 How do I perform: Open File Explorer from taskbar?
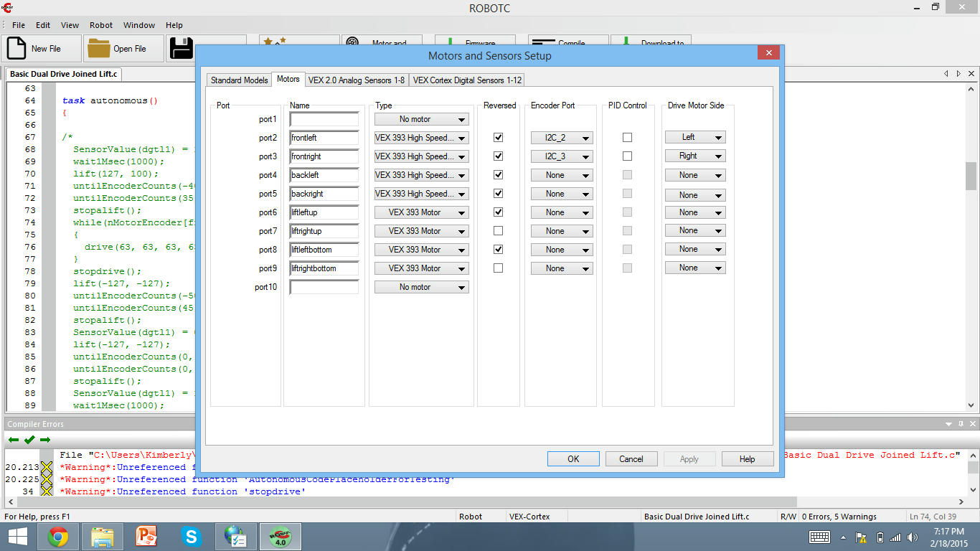click(103, 537)
